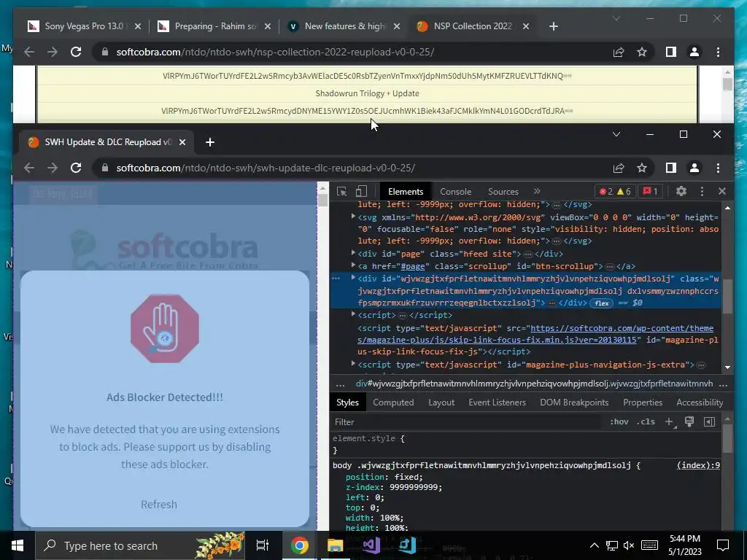
Task: Click the #page href link in DOM
Action: point(413,266)
